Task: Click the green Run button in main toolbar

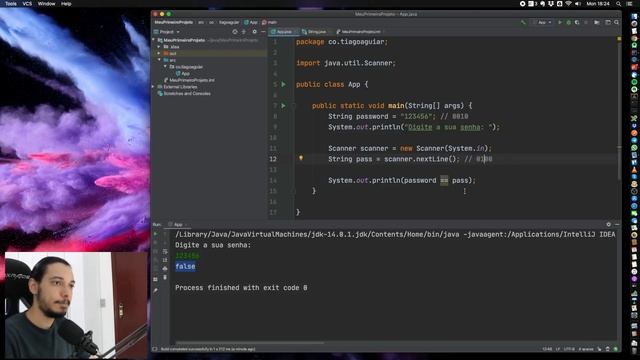Action: pyautogui.click(x=560, y=22)
